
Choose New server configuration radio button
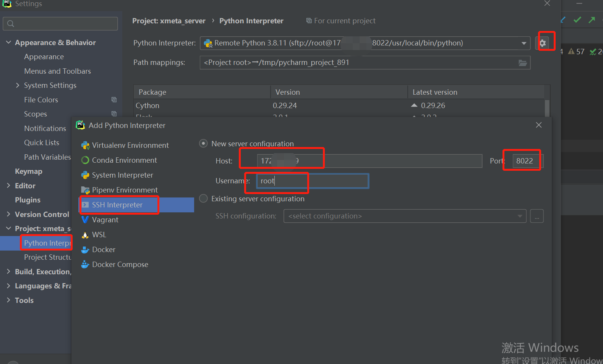[x=204, y=144]
